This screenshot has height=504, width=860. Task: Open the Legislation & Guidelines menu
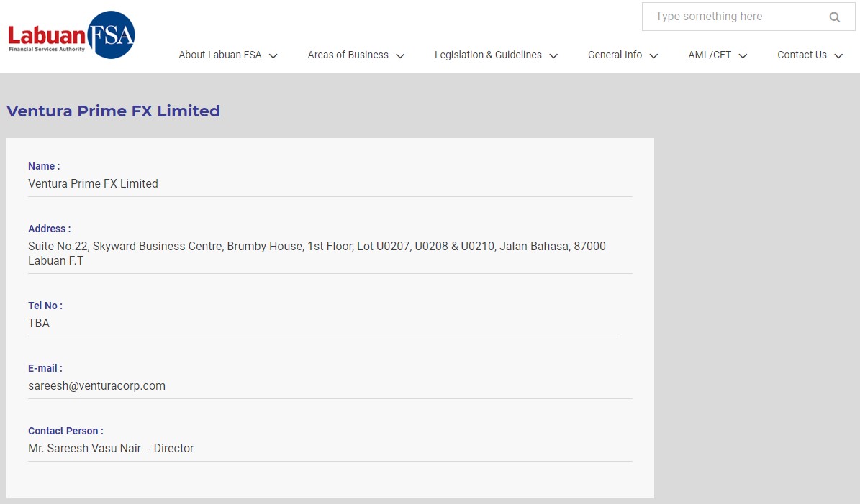point(488,55)
